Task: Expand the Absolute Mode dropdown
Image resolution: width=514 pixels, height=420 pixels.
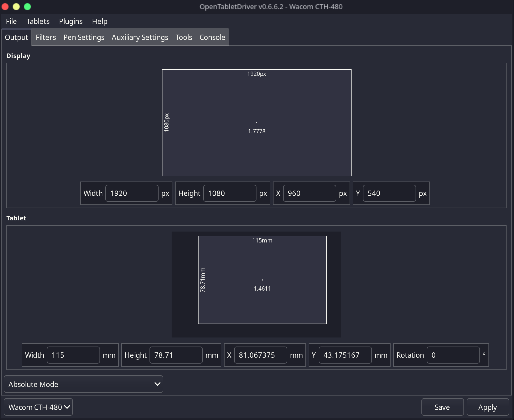Action: (x=84, y=384)
